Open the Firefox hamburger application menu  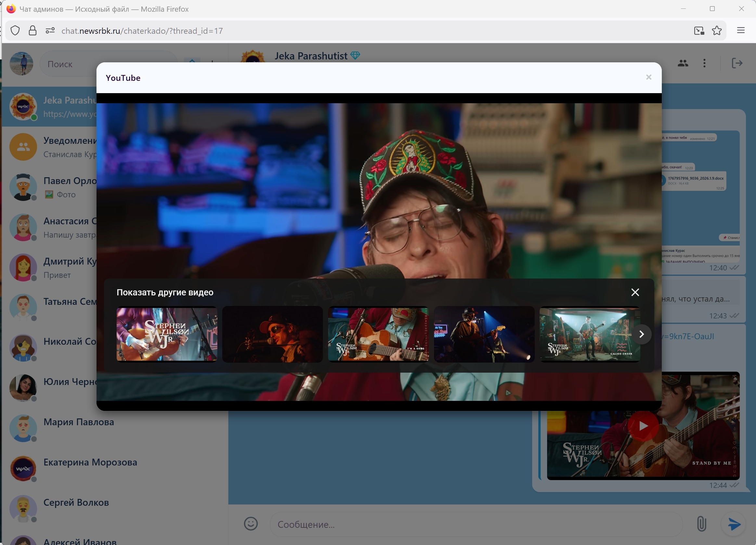point(740,30)
